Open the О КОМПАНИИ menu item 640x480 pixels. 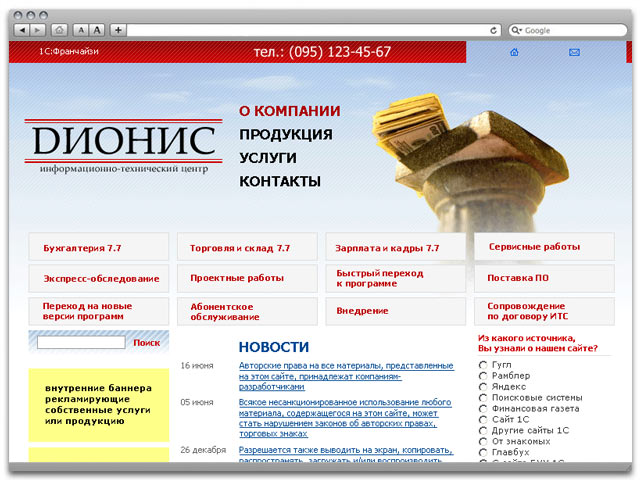pos(290,111)
